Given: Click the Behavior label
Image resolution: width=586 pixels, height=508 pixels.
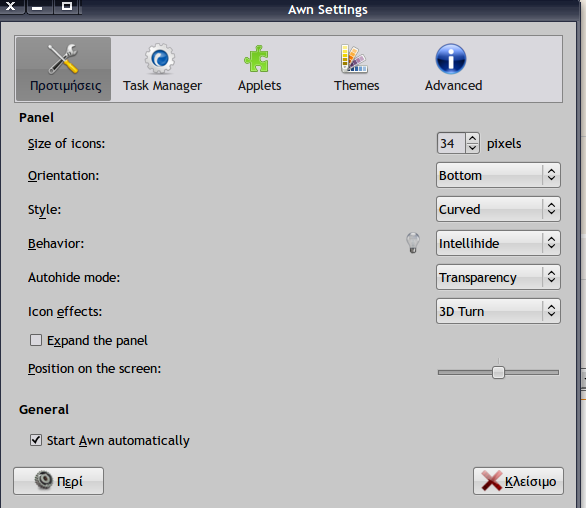Looking at the screenshot, I should (56, 243).
